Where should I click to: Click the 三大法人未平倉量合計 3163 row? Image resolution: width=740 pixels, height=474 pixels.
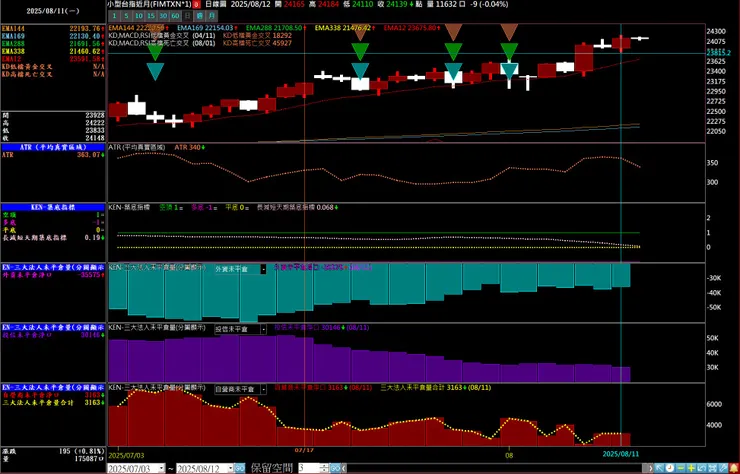53,403
